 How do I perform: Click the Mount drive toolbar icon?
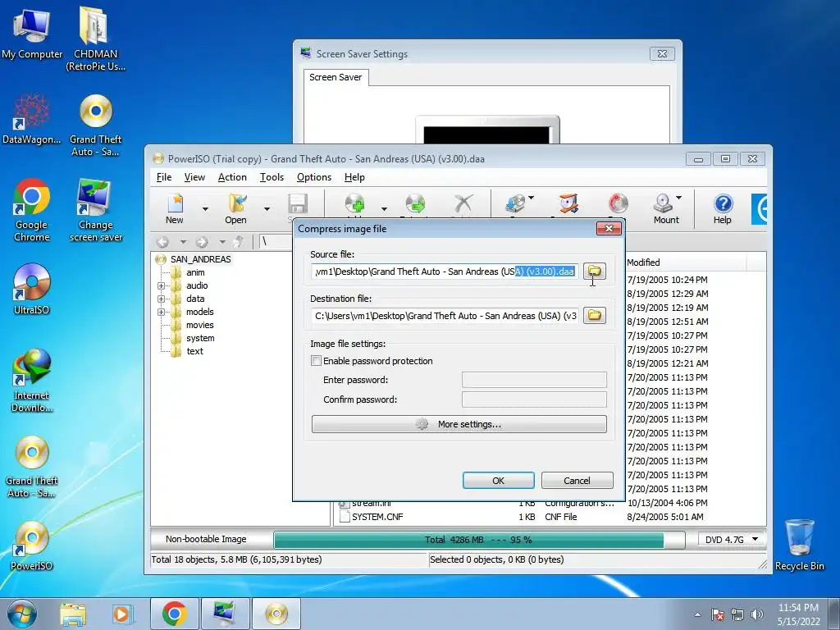[663, 203]
